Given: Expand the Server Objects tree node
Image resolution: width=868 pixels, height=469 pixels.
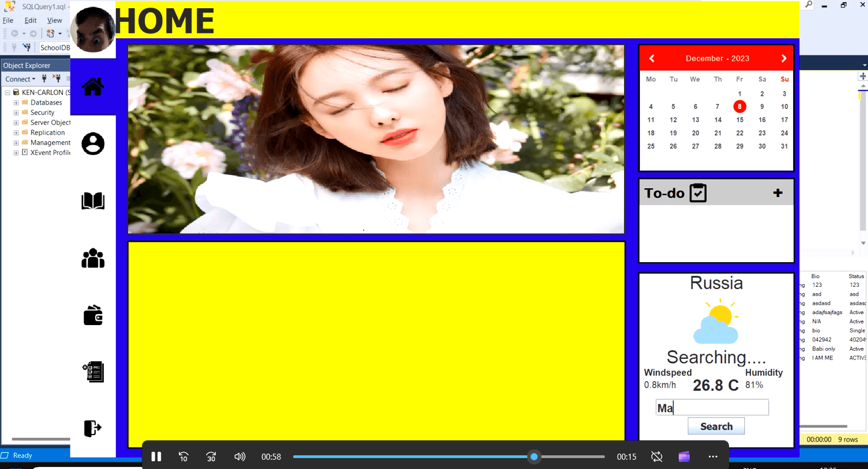Looking at the screenshot, I should [x=16, y=123].
